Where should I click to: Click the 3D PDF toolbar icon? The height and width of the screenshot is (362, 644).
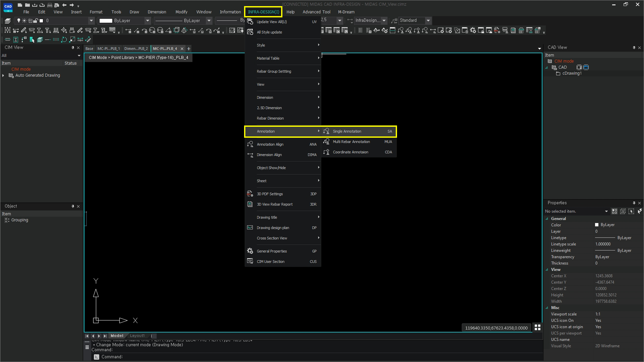pos(497,30)
